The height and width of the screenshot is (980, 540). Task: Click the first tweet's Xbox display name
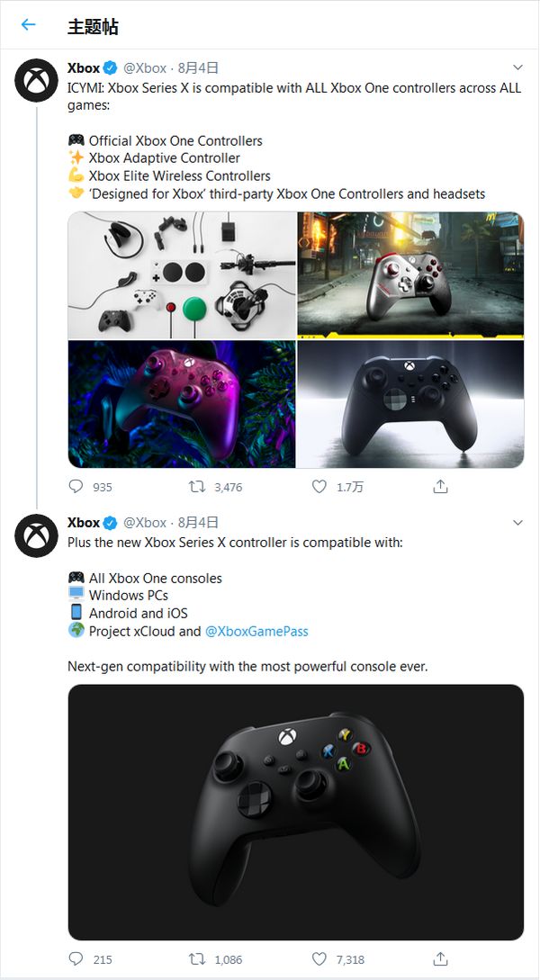click(x=84, y=67)
